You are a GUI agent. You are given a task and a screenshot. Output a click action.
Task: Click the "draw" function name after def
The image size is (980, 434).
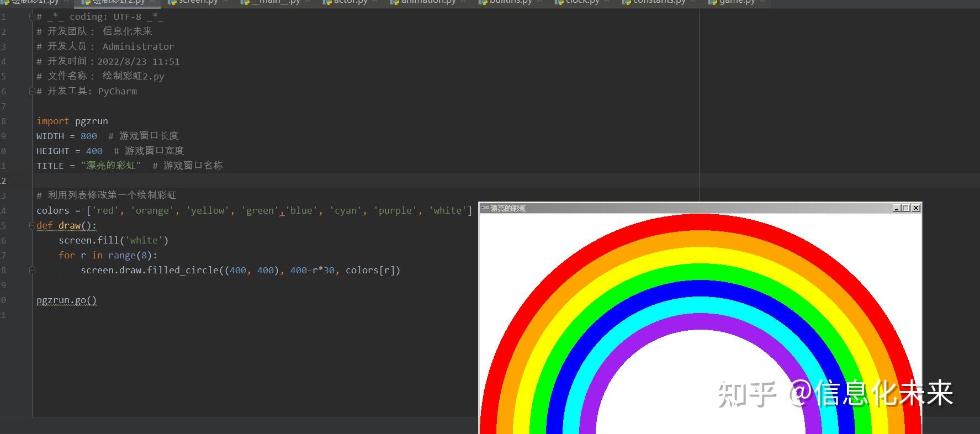pyautogui.click(x=70, y=225)
